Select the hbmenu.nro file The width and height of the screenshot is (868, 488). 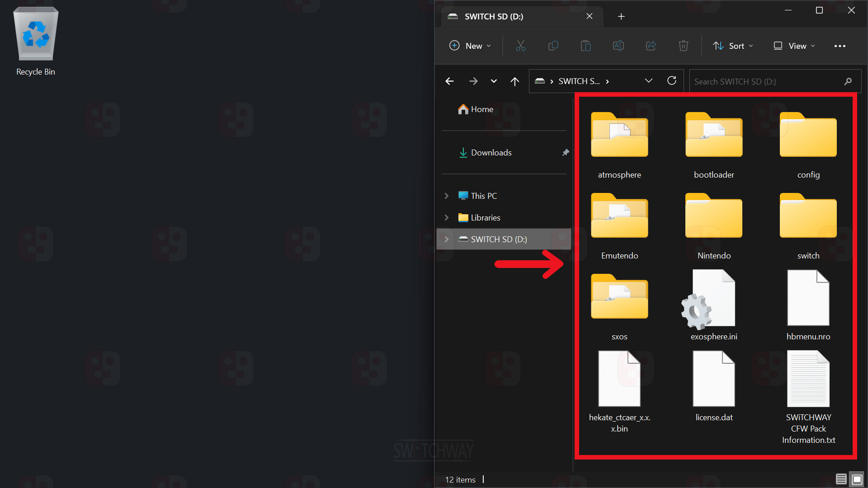(808, 305)
